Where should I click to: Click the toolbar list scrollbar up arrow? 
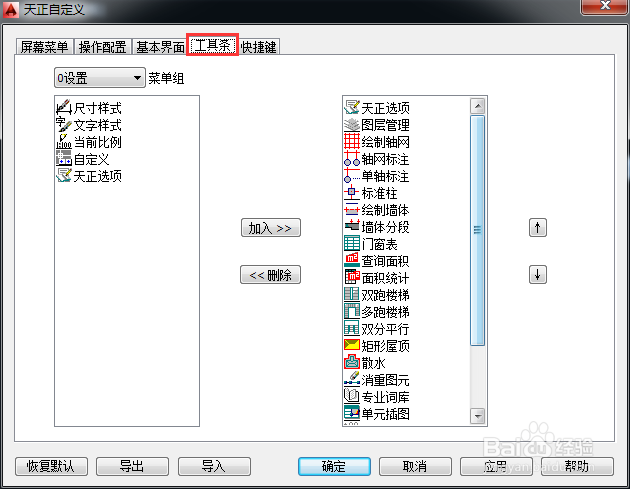click(x=477, y=106)
